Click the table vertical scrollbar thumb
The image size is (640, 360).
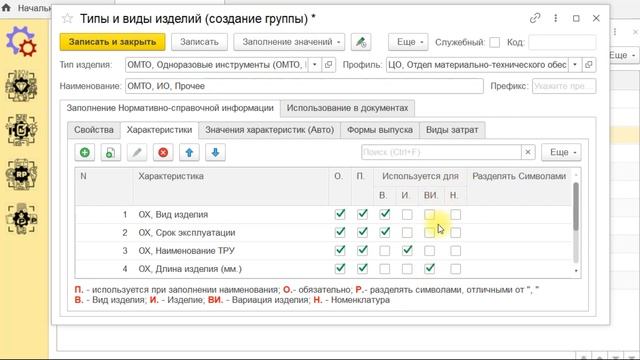click(576, 206)
